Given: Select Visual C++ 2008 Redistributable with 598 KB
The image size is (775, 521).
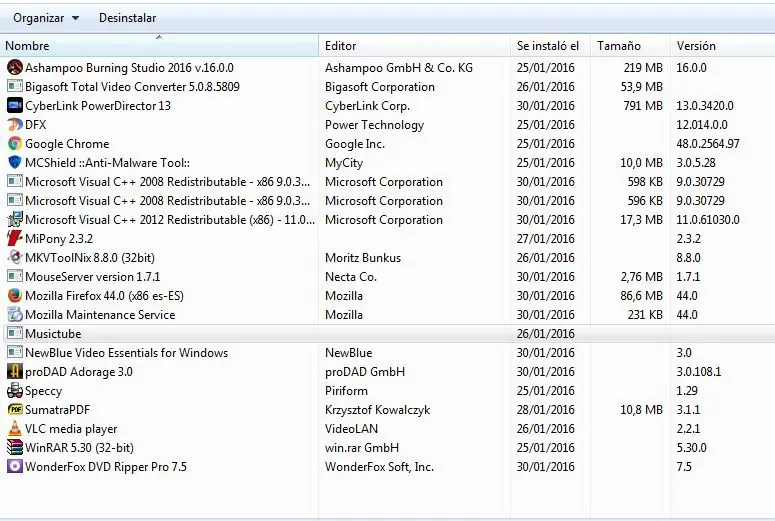Looking at the screenshot, I should tap(168, 181).
